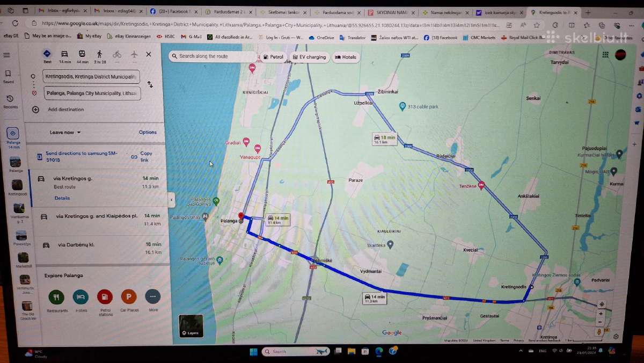This screenshot has height=363, width=644.
Task: Filter route by EV charging
Action: pos(310,57)
